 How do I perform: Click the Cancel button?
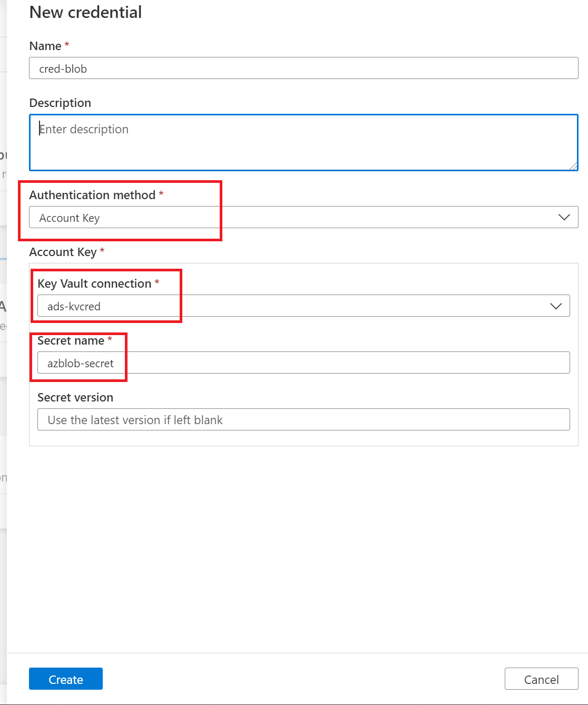542,679
